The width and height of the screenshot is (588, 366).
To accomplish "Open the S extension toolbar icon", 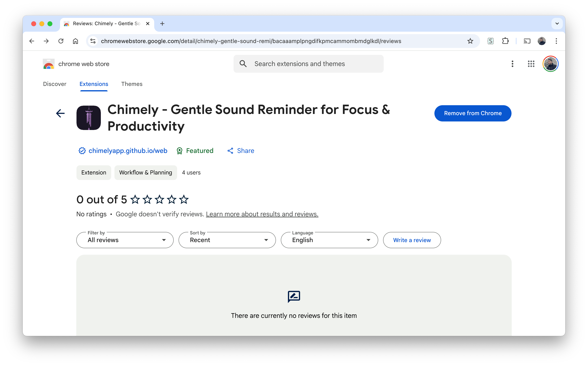I will [490, 41].
